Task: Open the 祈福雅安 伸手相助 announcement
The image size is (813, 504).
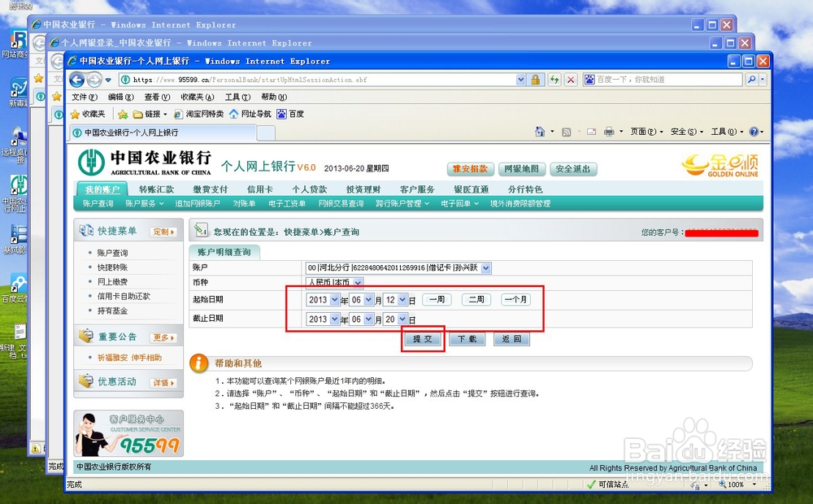Action: click(129, 358)
